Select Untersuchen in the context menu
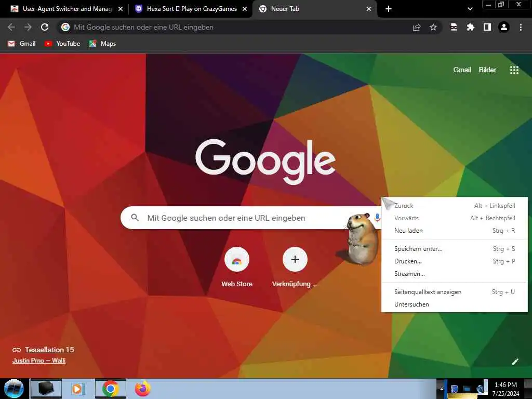 pos(454,304)
